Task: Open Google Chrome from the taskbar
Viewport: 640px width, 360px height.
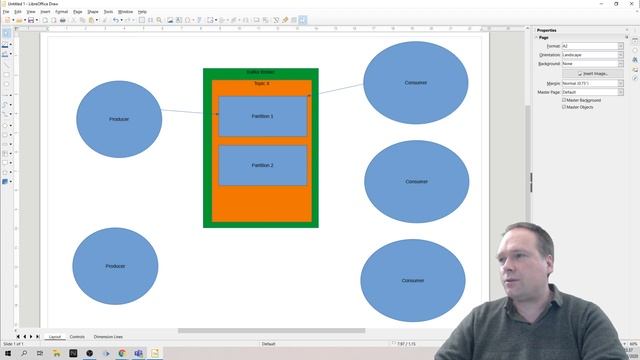Action: pos(122,353)
